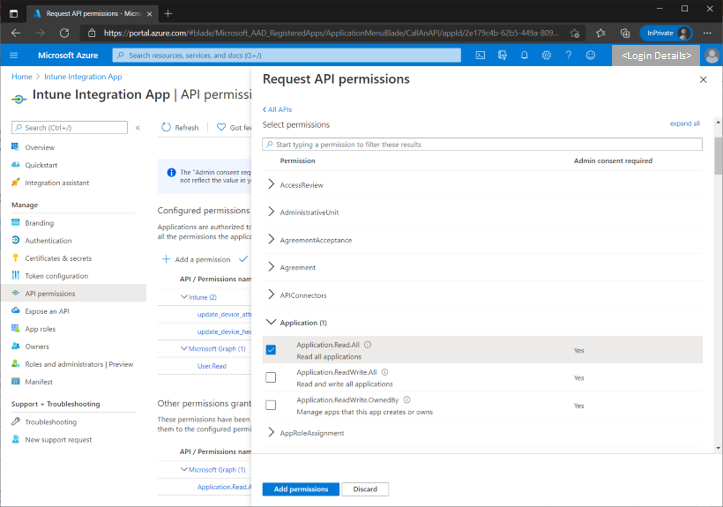This screenshot has height=507, width=723.
Task: Show info for Application.Read.All permission
Action: (x=367, y=344)
